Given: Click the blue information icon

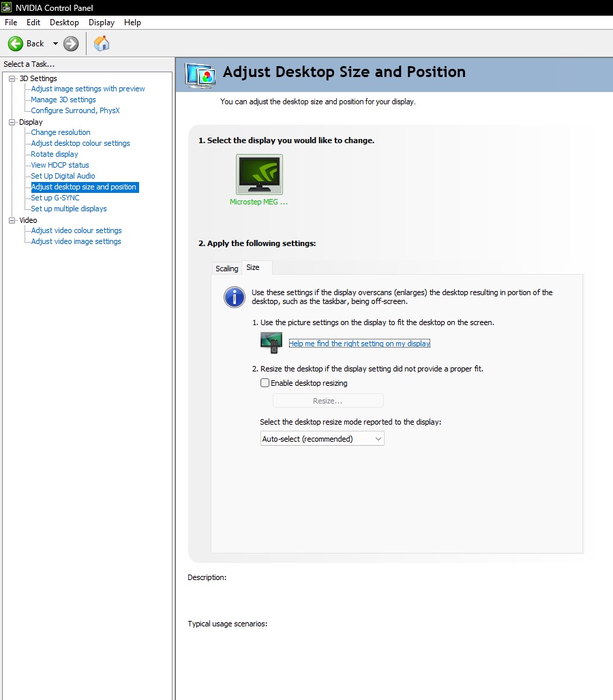Looking at the screenshot, I should pyautogui.click(x=235, y=297).
